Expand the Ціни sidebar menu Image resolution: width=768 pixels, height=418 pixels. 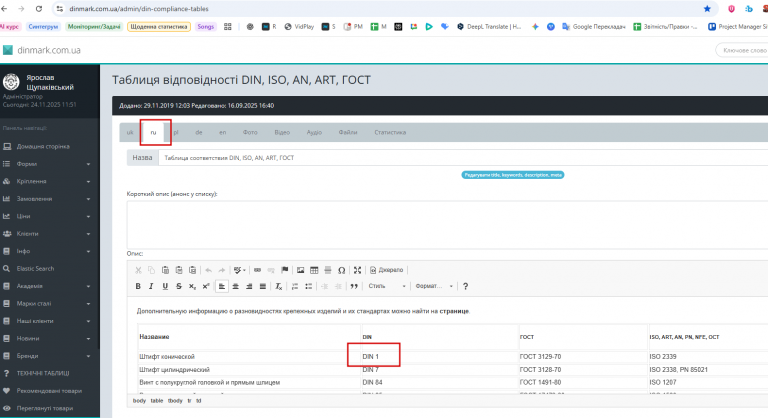coord(48,216)
